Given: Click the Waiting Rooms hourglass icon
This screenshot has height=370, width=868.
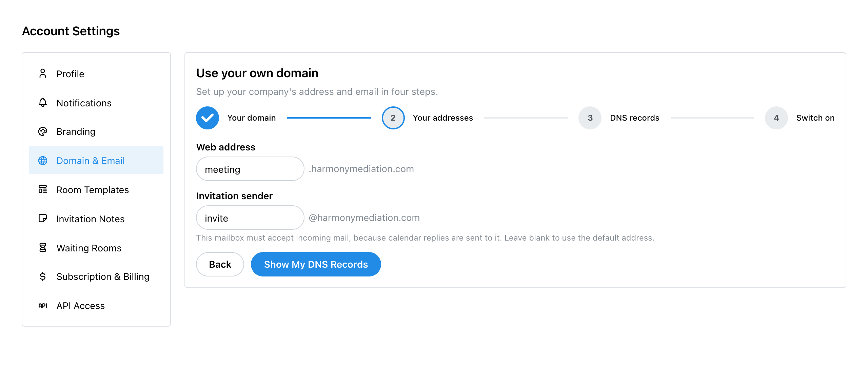Looking at the screenshot, I should click(x=43, y=248).
